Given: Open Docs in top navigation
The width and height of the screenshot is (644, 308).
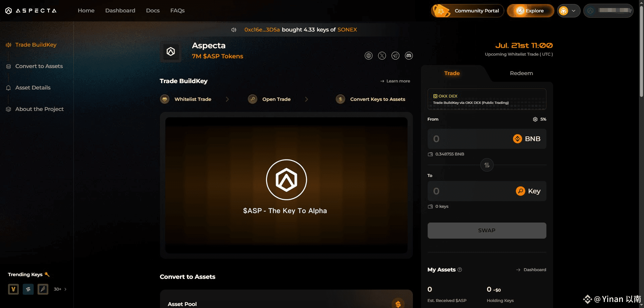Looking at the screenshot, I should [x=153, y=11].
